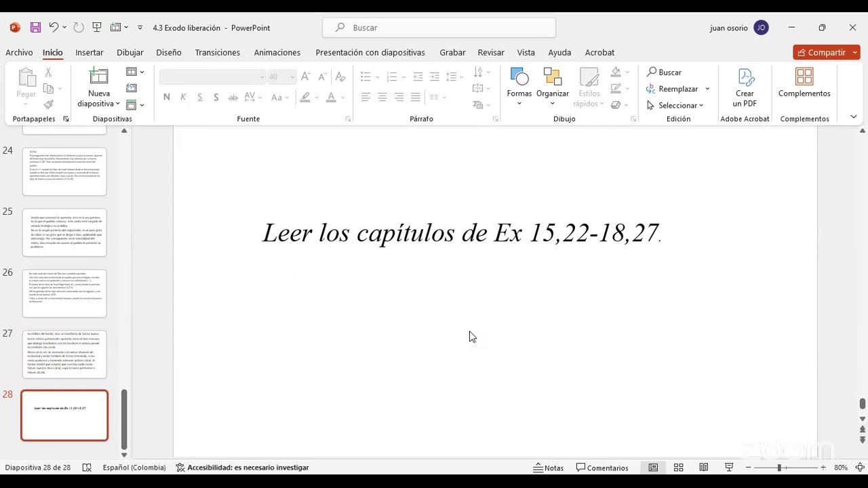Open the Complementos add-ins icon

[x=804, y=83]
